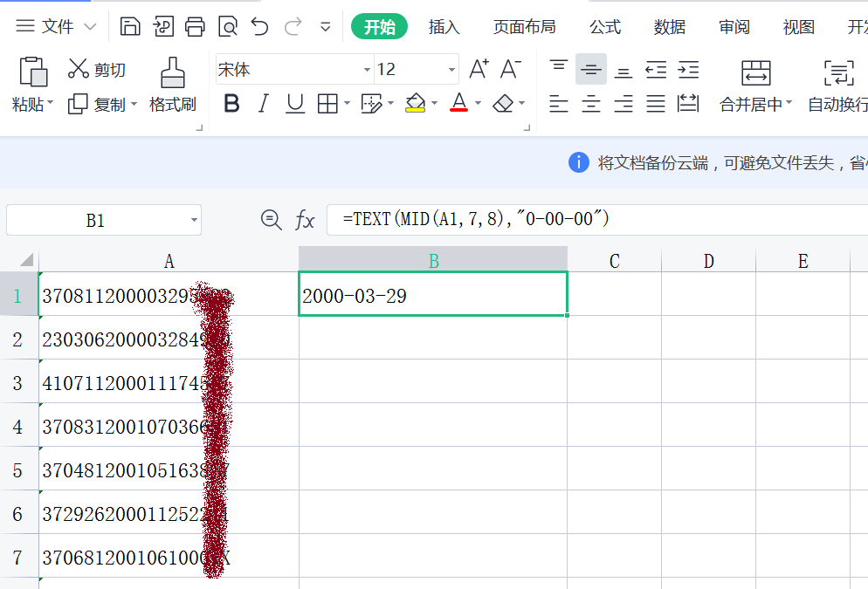This screenshot has width=868, height=589.
Task: Expand the font name dropdown arrow
Action: coord(367,70)
